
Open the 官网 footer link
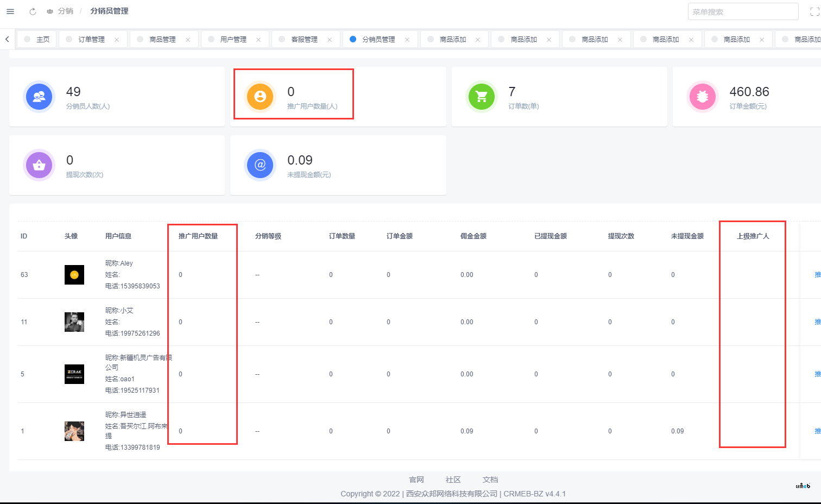(416, 480)
